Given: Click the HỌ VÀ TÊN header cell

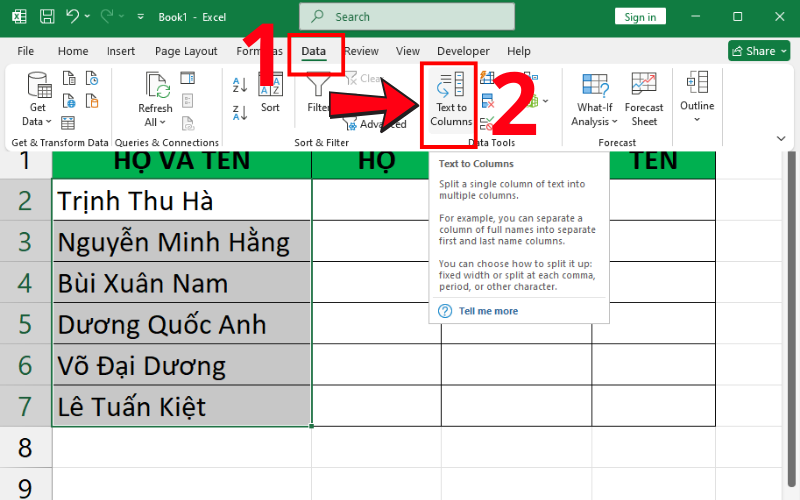Looking at the screenshot, I should click(182, 164).
